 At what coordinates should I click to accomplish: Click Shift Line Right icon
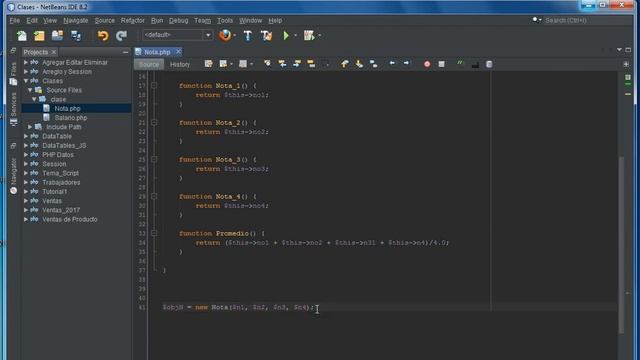[407, 63]
